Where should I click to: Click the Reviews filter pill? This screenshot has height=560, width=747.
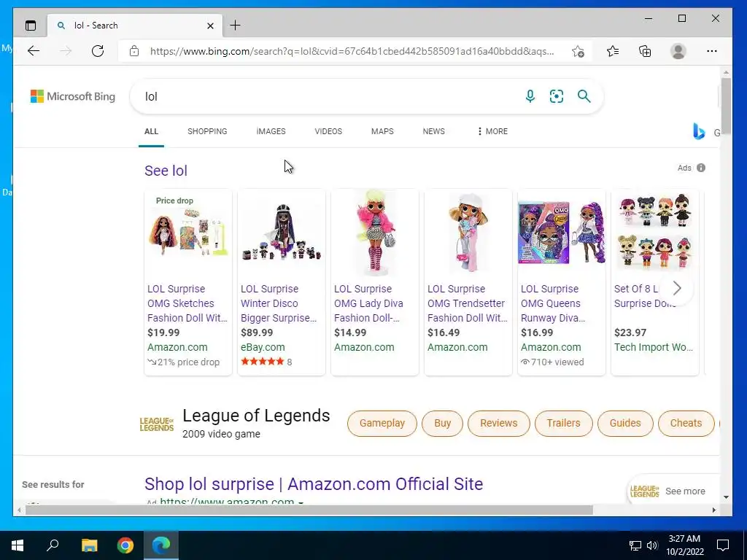[499, 424]
